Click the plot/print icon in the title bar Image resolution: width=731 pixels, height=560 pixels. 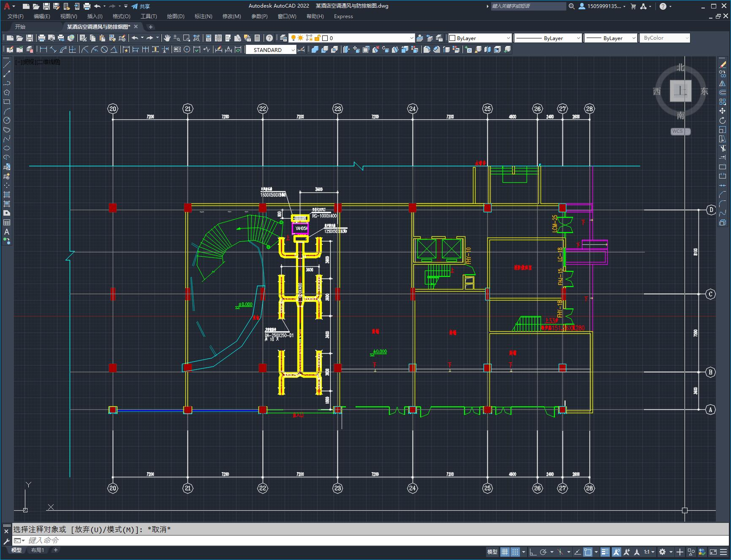point(87,6)
